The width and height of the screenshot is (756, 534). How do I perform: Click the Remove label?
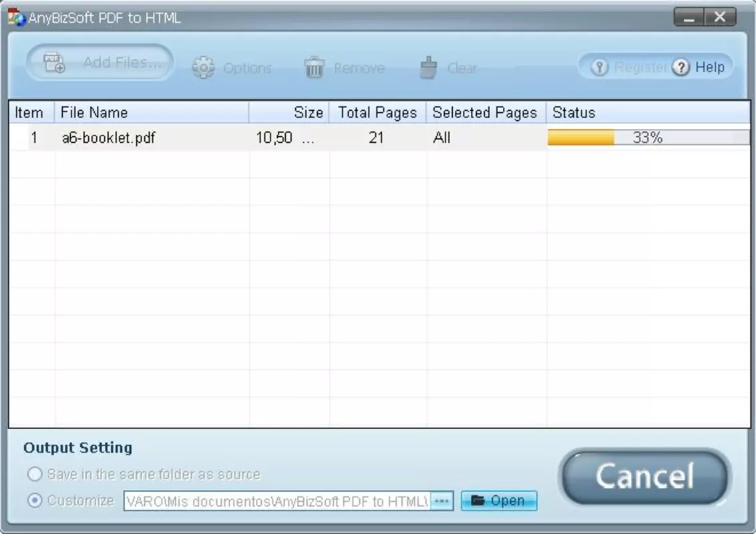pyautogui.click(x=359, y=68)
